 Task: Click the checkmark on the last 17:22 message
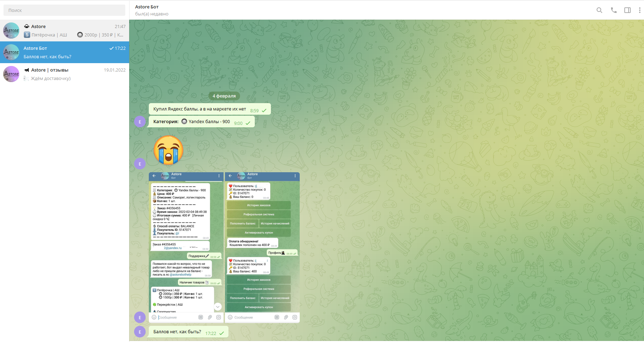point(221,334)
